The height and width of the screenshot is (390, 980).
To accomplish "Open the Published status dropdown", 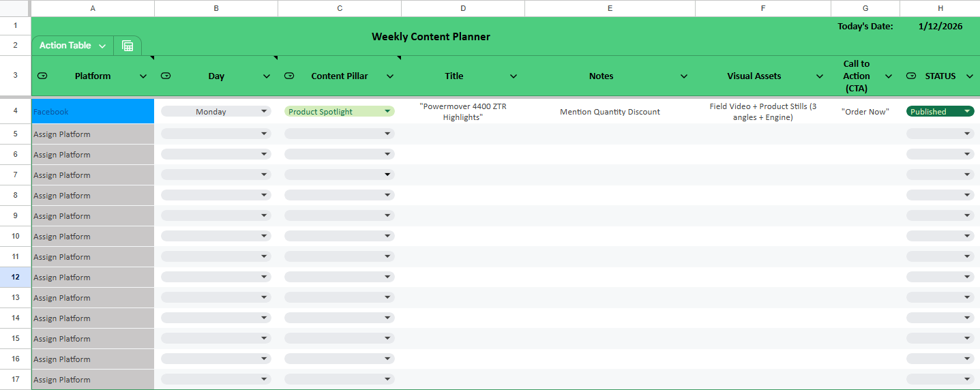I will [940, 111].
